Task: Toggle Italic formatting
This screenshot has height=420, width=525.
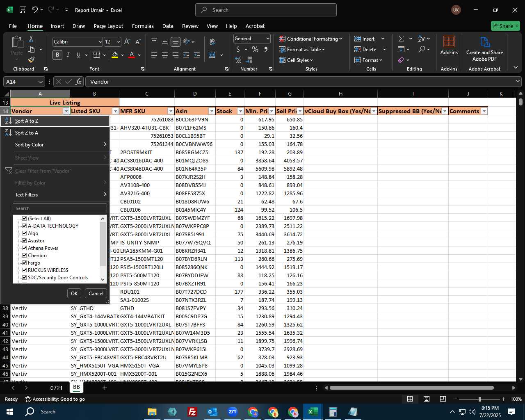Action: (68, 55)
